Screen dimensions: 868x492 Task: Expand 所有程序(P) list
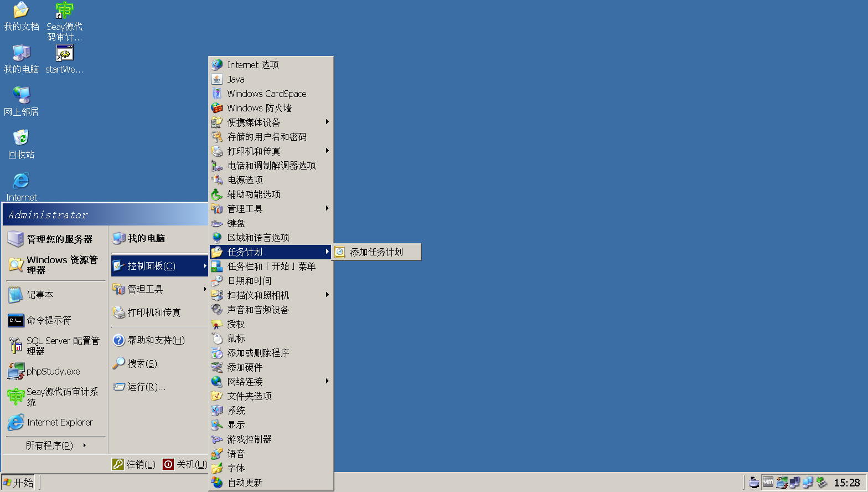55,445
